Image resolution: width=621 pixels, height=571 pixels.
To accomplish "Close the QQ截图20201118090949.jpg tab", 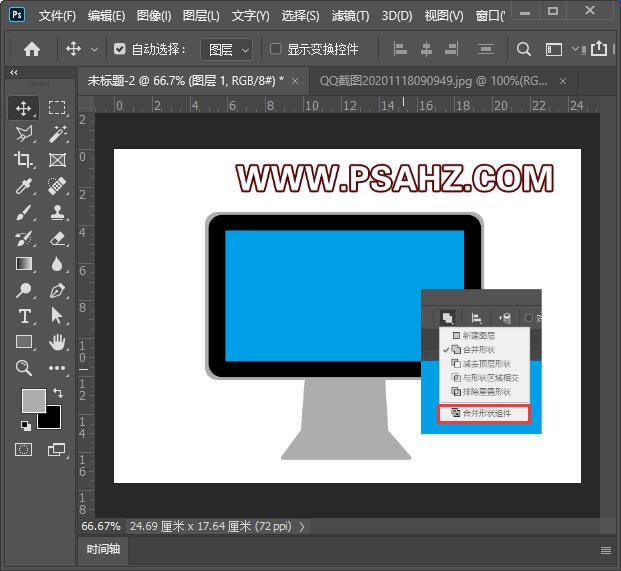I will 563,81.
